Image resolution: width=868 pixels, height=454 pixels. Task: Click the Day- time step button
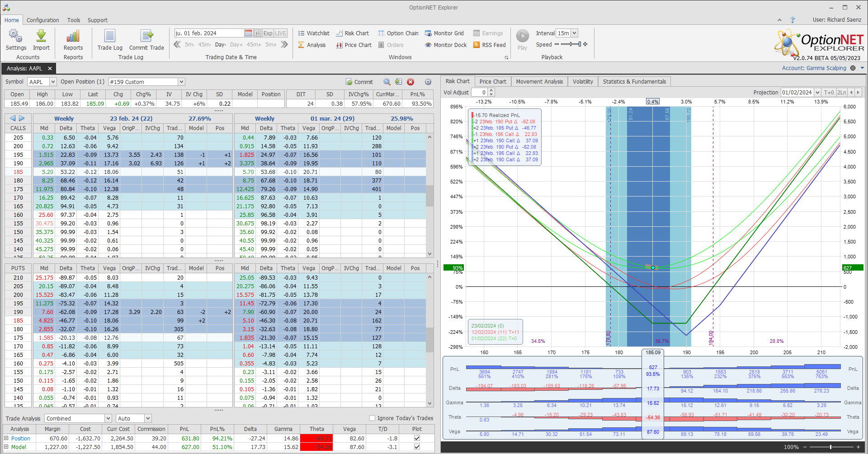pos(221,44)
